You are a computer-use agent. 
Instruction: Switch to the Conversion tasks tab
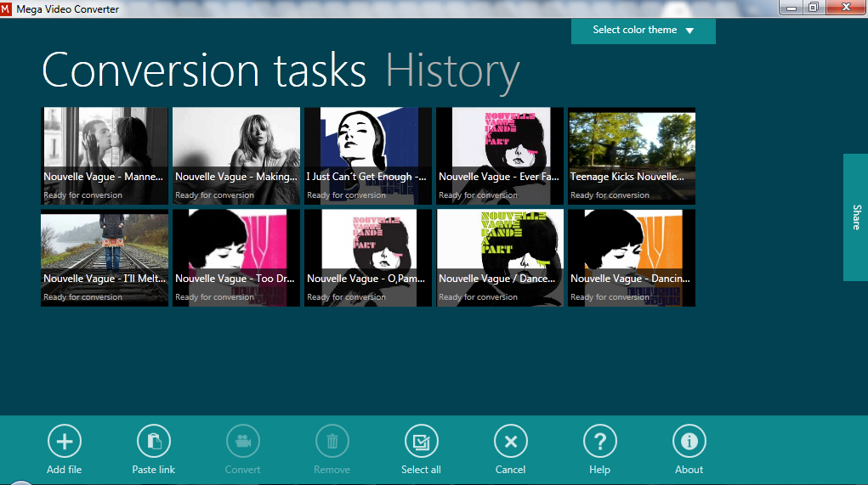coord(204,70)
